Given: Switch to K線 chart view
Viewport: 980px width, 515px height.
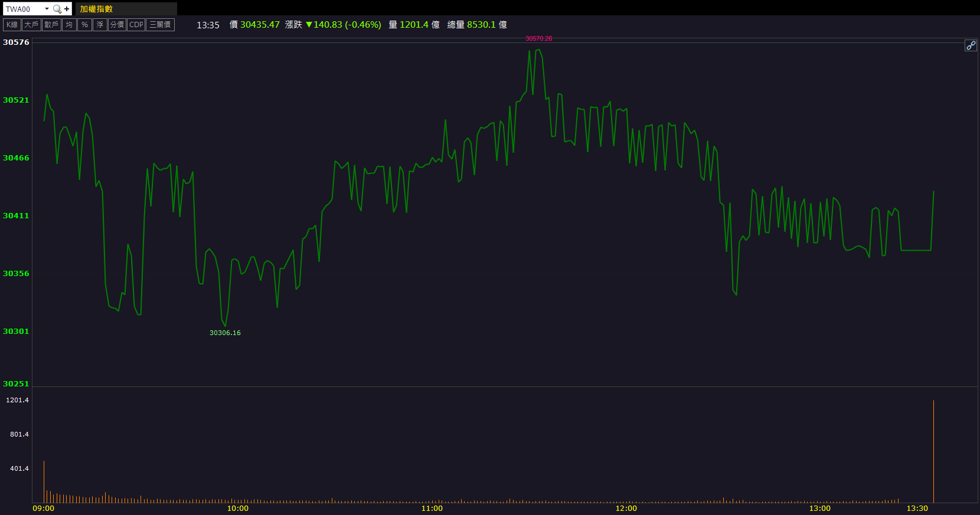Looking at the screenshot, I should point(12,25).
